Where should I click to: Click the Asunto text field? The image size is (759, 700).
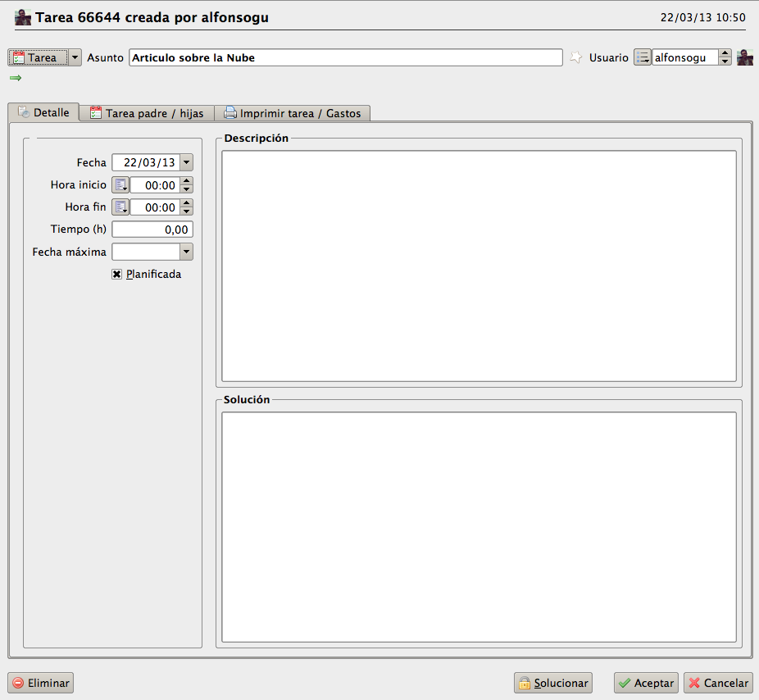(346, 57)
